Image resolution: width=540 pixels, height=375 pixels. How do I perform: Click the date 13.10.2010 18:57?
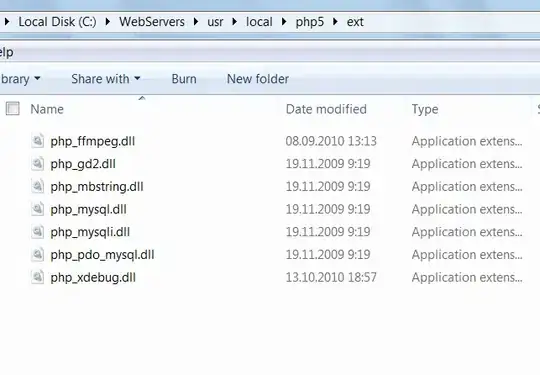click(x=331, y=277)
